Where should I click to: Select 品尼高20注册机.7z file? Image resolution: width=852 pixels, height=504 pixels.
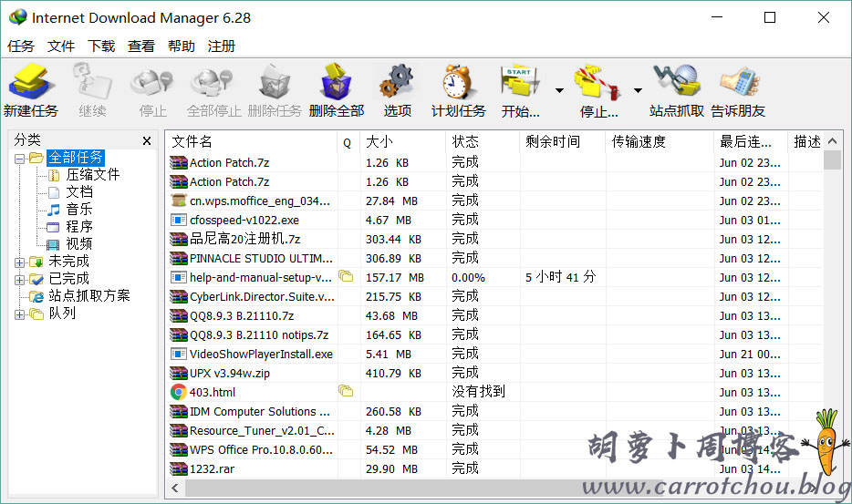click(244, 239)
